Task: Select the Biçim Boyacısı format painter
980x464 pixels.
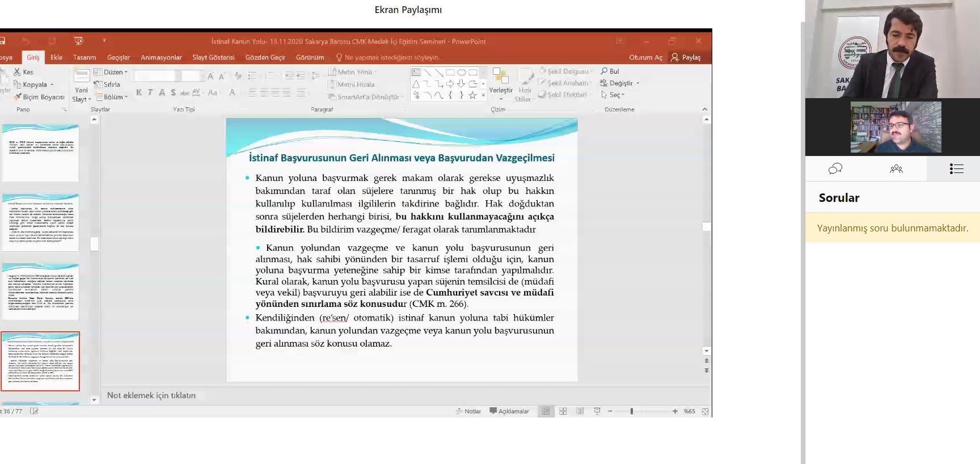Action: 40,97
